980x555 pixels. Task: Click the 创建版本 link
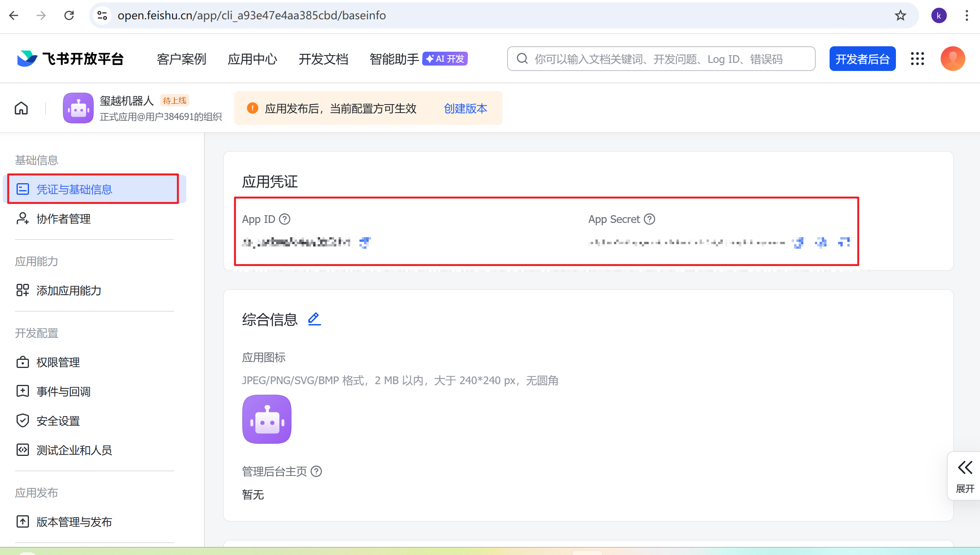coord(466,108)
